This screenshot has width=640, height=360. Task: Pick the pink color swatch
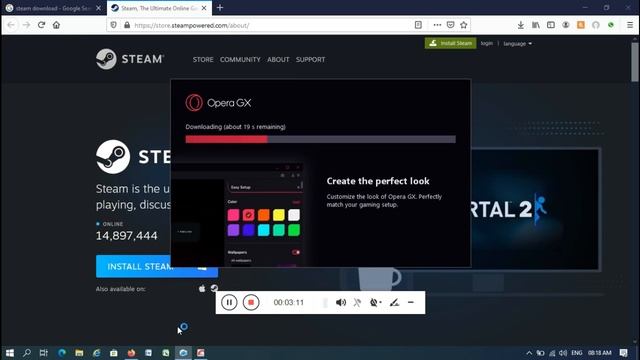click(x=233, y=215)
